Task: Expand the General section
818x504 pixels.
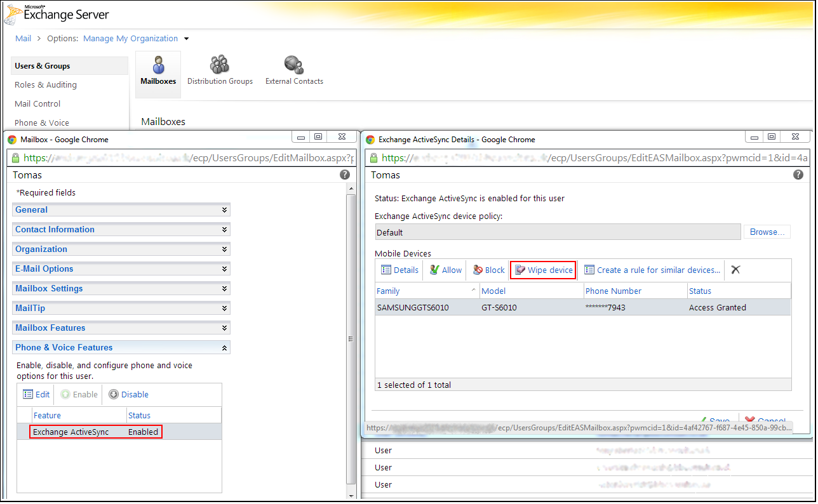Action: [x=121, y=210]
